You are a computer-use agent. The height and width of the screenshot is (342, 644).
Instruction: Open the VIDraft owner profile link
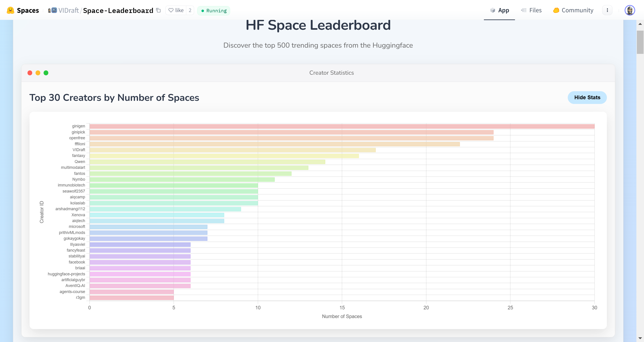pos(68,10)
